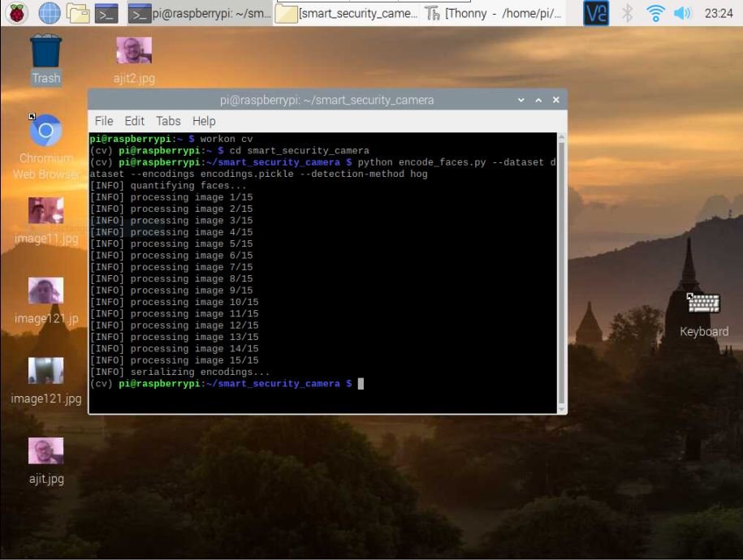The image size is (743, 560).
Task: Launch the web browser globe icon
Action: pyautogui.click(x=49, y=13)
